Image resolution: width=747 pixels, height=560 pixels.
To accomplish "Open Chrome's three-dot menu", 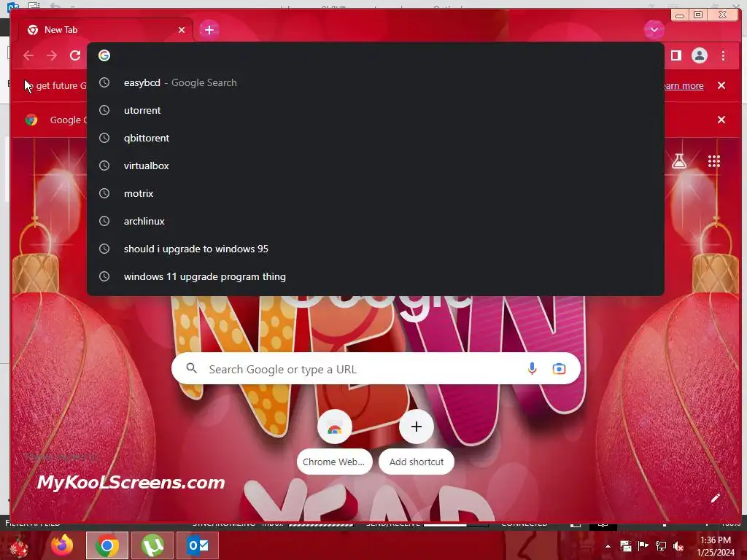I will pyautogui.click(x=723, y=55).
